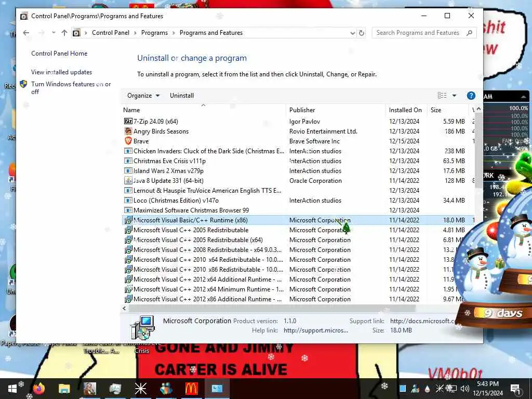The height and width of the screenshot is (399, 532).
Task: Select Maximized Software Christmas Browser 99
Action: pos(298,210)
